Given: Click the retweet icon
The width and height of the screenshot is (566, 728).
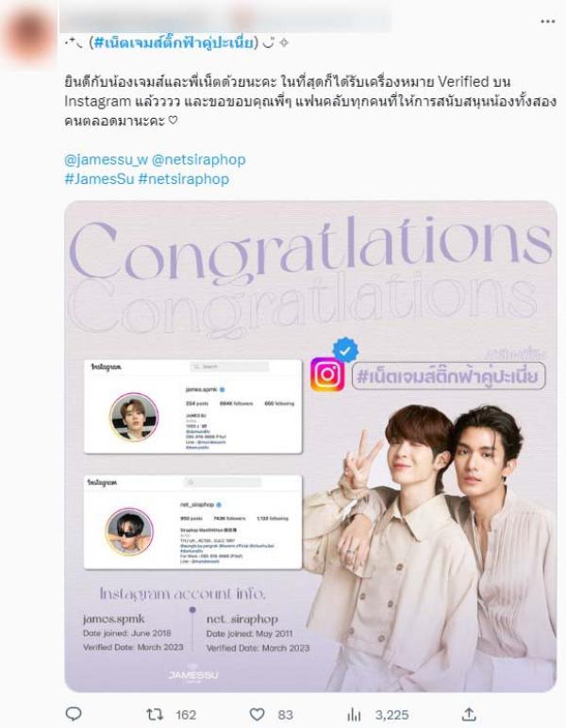Looking at the screenshot, I should pyautogui.click(x=154, y=714).
